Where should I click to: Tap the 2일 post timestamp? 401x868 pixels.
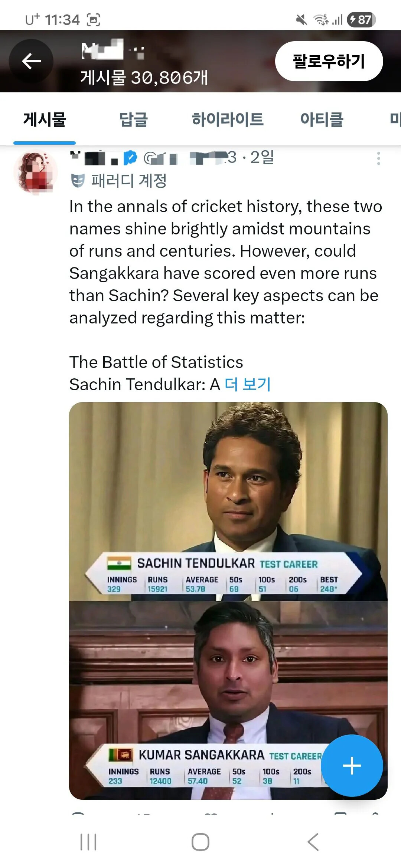[x=262, y=158]
